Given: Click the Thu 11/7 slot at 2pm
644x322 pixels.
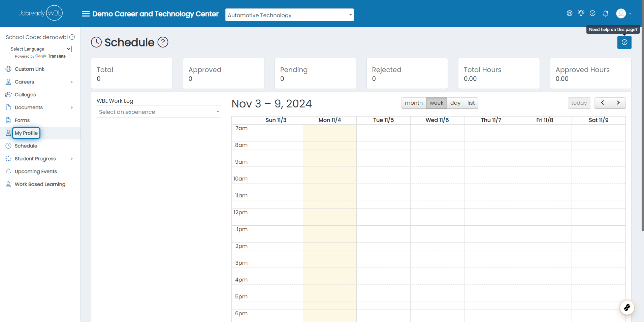Looking at the screenshot, I should point(491,247).
